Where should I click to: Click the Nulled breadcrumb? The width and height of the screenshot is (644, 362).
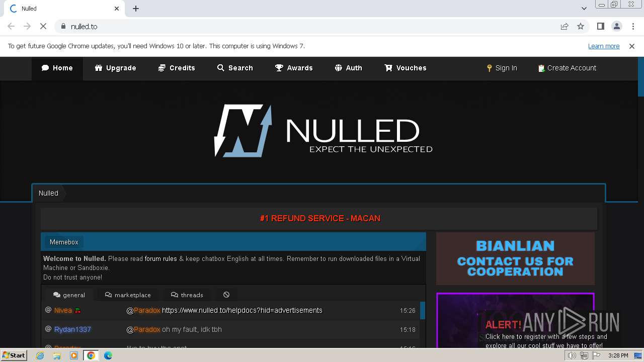(48, 193)
